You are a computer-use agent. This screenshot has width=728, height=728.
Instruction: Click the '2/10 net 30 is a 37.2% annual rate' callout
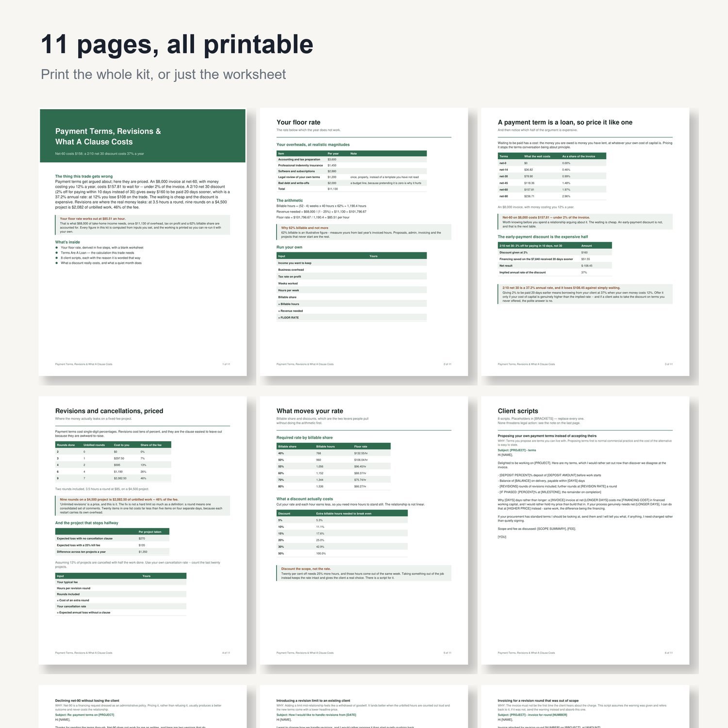coord(585,294)
